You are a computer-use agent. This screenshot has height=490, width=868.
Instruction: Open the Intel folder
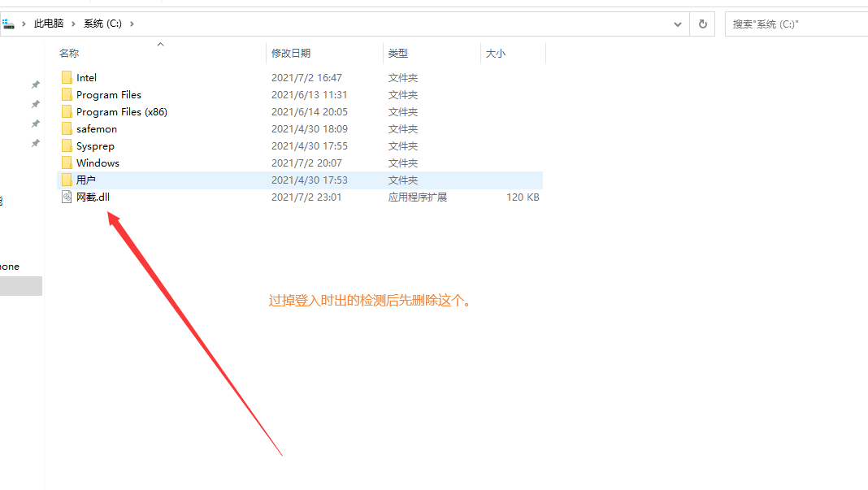point(85,77)
